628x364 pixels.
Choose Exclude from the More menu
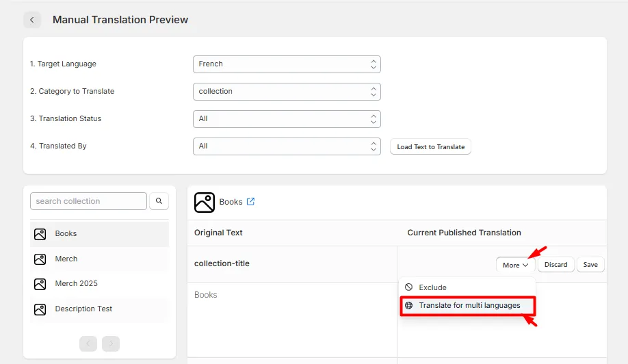(467, 287)
